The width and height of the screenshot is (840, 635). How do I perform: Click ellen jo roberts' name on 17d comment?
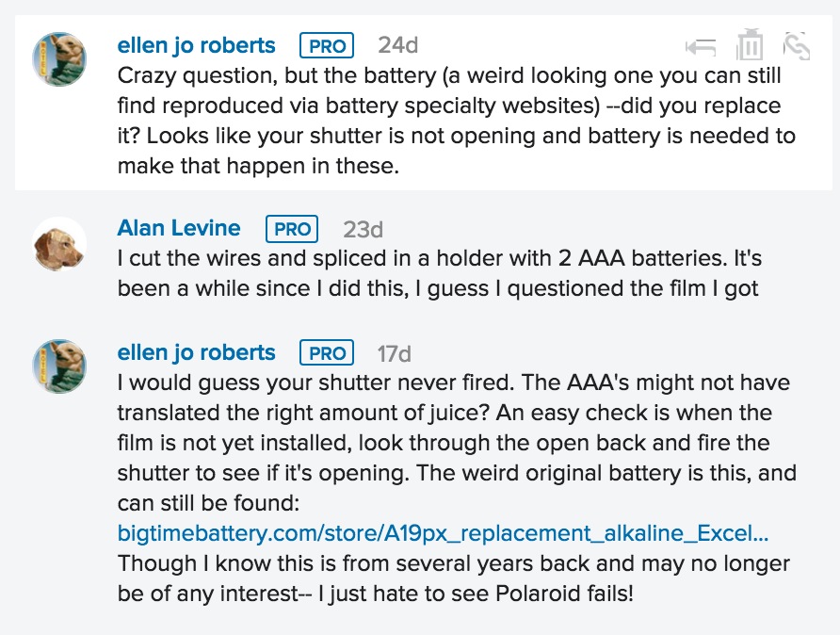[196, 352]
